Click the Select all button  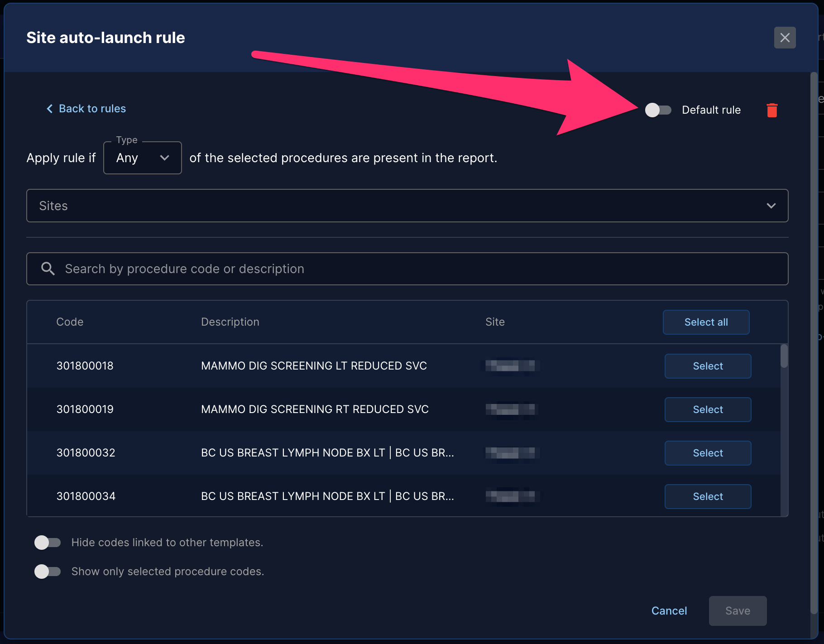pos(706,322)
